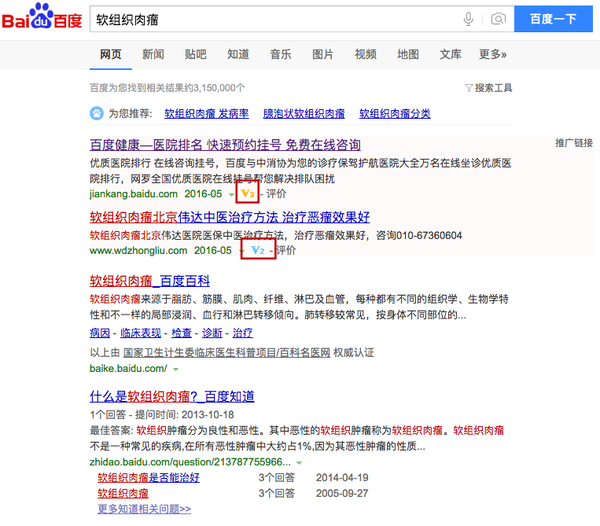Open 什么是软组织肉瘤?_百度知道 result title
The width and height of the screenshot is (600, 526).
click(x=172, y=396)
